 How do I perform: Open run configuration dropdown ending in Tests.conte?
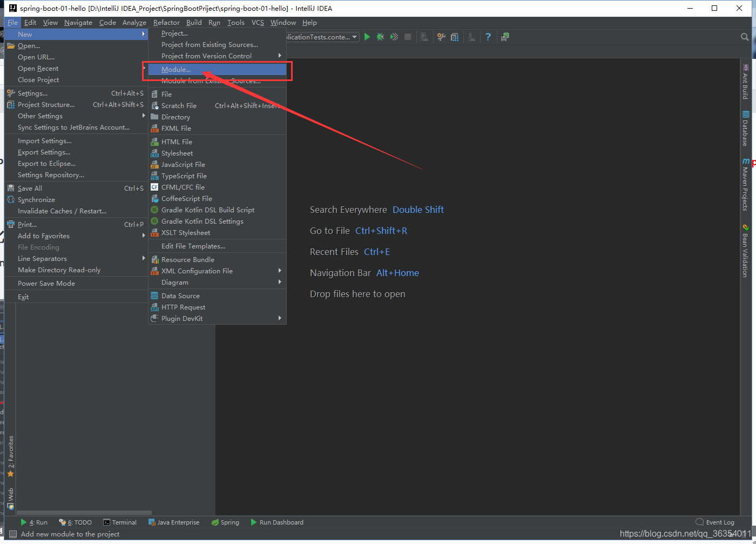tap(323, 37)
